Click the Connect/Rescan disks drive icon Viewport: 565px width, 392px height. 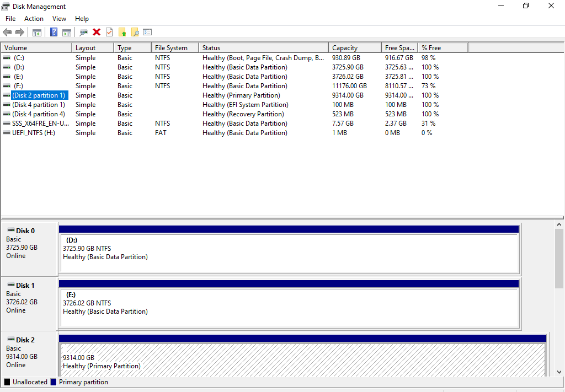click(84, 33)
